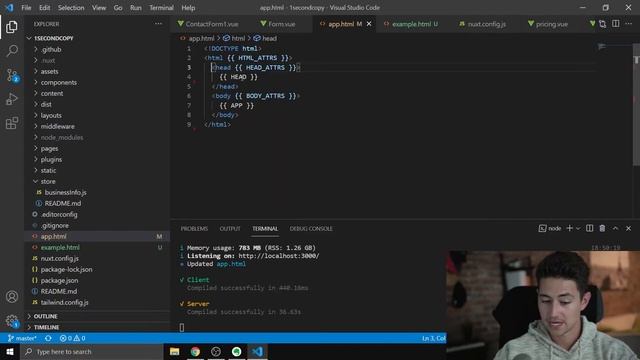
Task: Expand the content folder
Action: [52, 93]
